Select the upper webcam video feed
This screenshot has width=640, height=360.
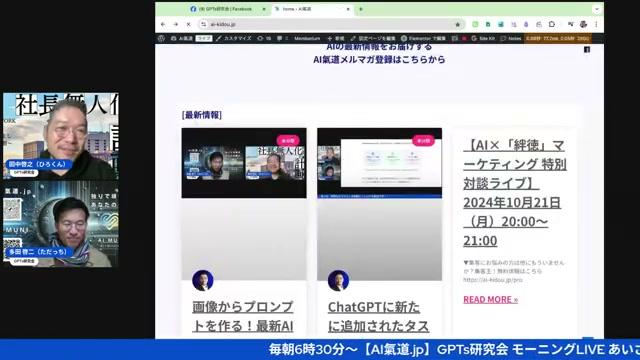61,136
